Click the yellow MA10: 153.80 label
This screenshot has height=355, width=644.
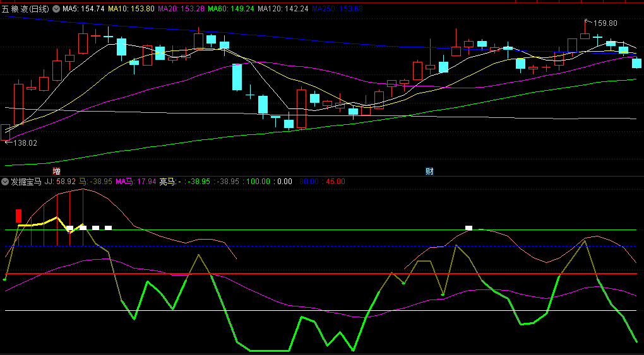pyautogui.click(x=131, y=9)
